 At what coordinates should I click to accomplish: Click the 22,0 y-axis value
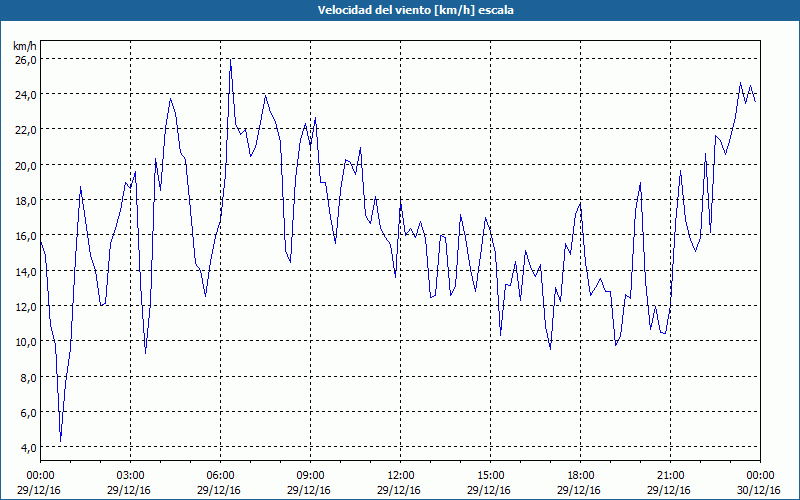point(25,130)
